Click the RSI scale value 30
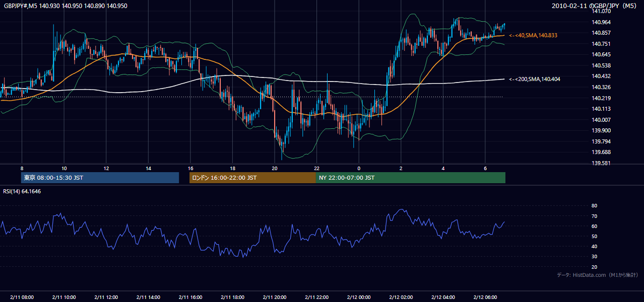Viewport: 644px width, 302px height. pos(594,257)
